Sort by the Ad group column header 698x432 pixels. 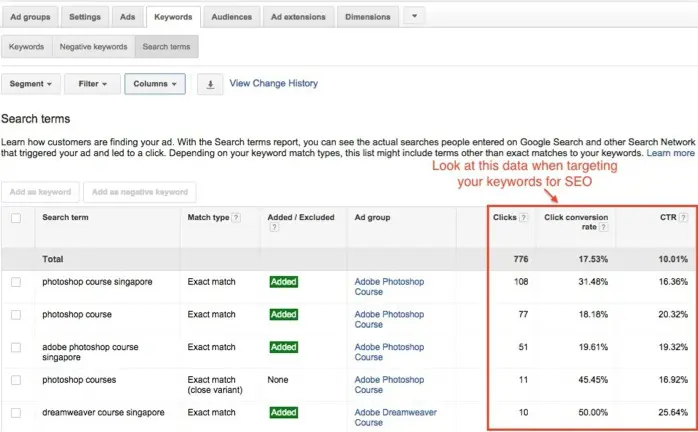coord(373,217)
